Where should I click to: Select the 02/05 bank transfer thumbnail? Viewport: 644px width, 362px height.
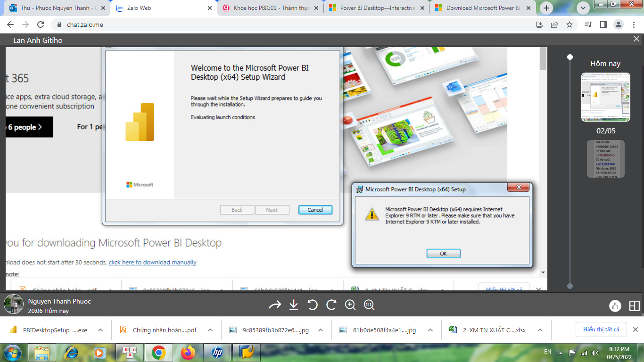pyautogui.click(x=606, y=159)
